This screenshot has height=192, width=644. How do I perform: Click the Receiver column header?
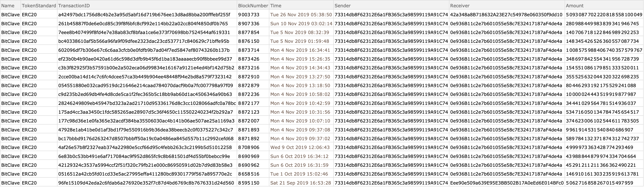coord(507,5)
